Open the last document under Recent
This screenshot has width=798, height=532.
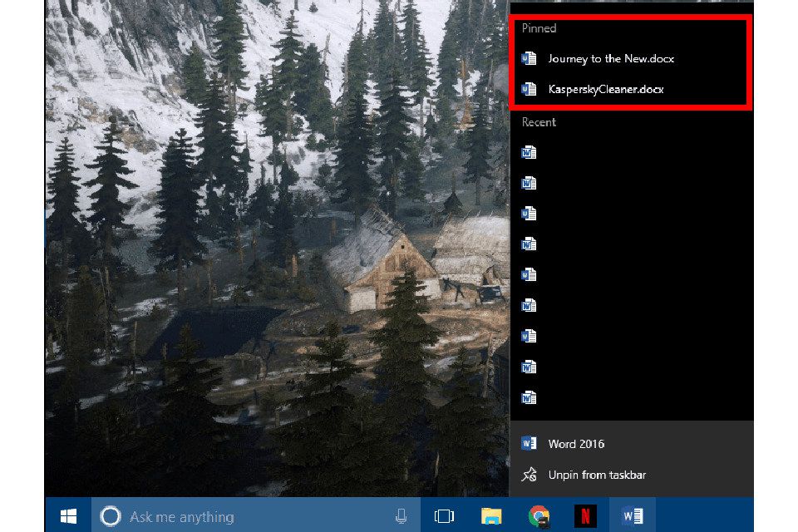[529, 397]
